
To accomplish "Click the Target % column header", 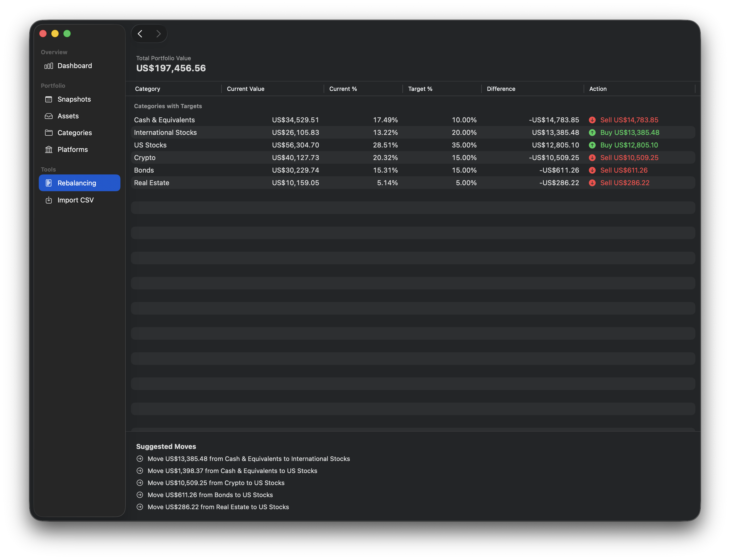I will (420, 89).
